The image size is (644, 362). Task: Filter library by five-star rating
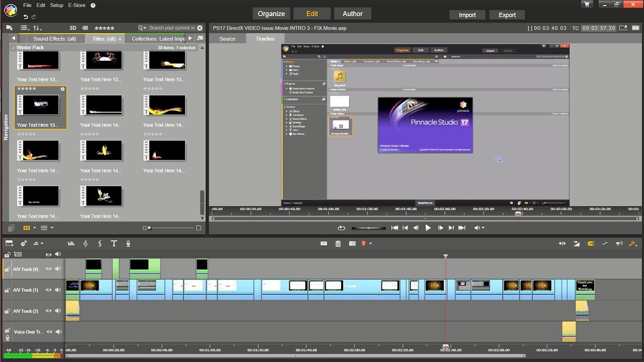tap(104, 28)
